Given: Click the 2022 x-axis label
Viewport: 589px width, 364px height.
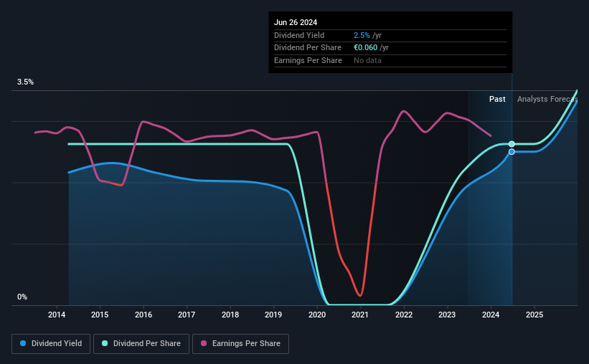Looking at the screenshot, I should pos(404,315).
